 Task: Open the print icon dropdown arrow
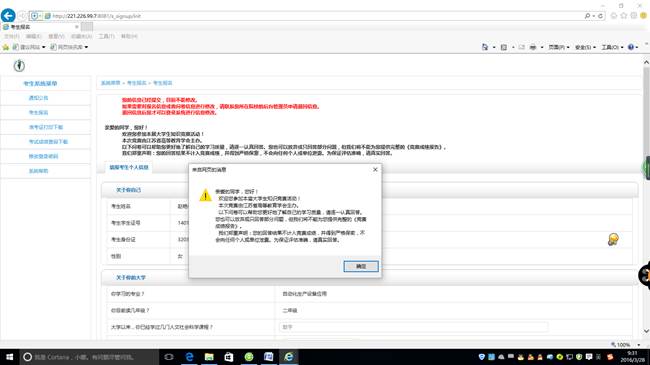542,47
